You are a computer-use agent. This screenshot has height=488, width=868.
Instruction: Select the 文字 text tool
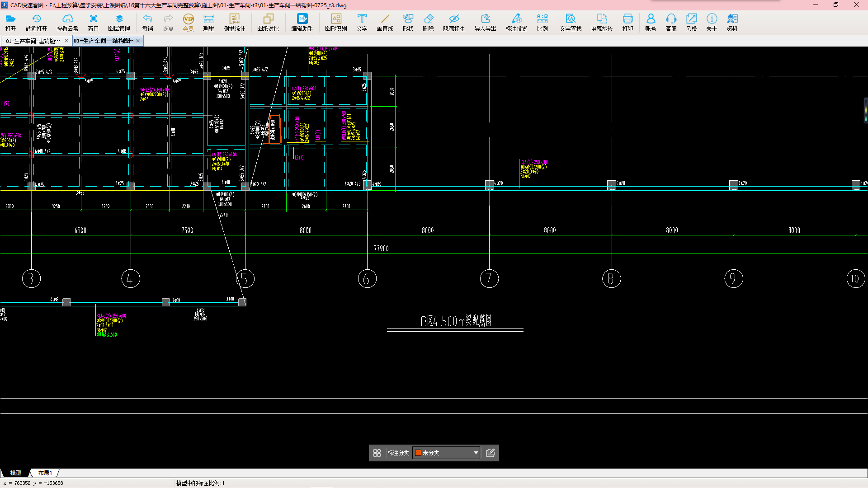pyautogui.click(x=362, y=22)
